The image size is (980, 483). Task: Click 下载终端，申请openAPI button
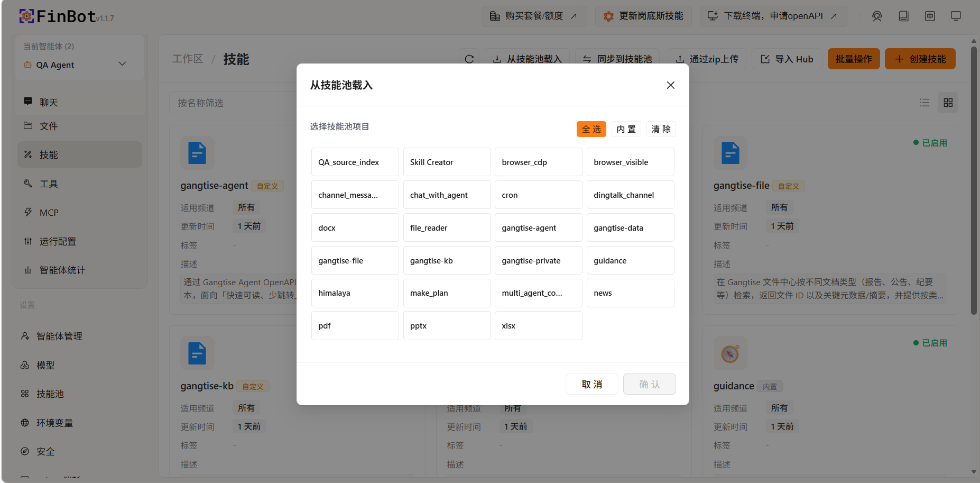pyautogui.click(x=773, y=16)
